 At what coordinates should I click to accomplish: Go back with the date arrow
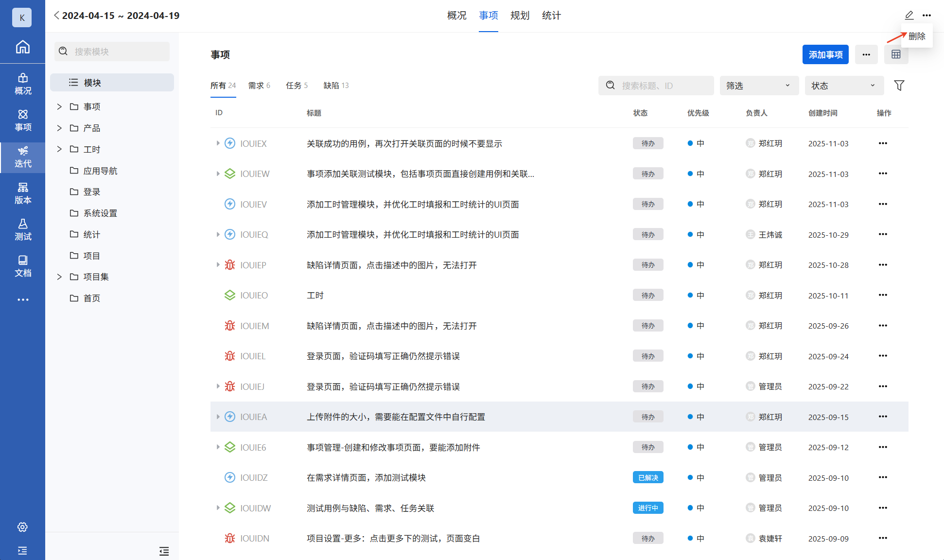pyautogui.click(x=56, y=16)
